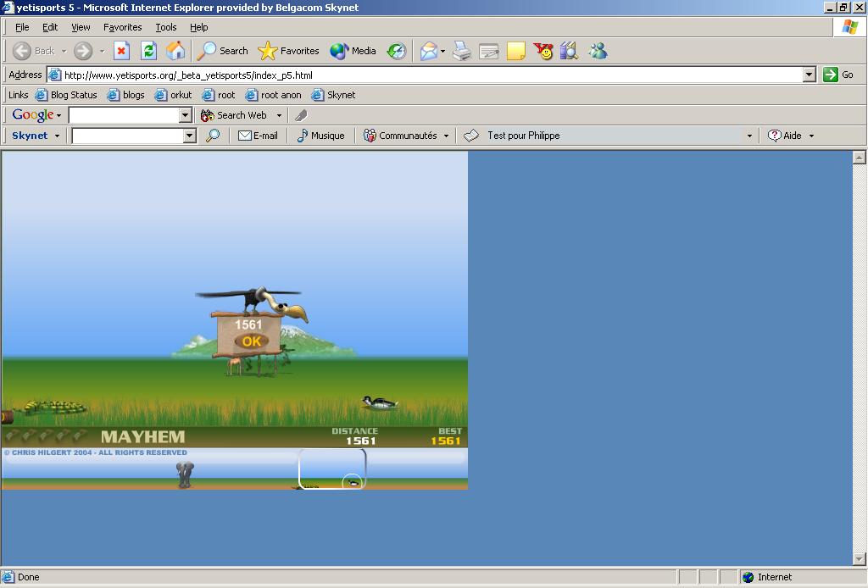Click the Windows flag throbber logo
868x588 pixels.
(x=849, y=27)
